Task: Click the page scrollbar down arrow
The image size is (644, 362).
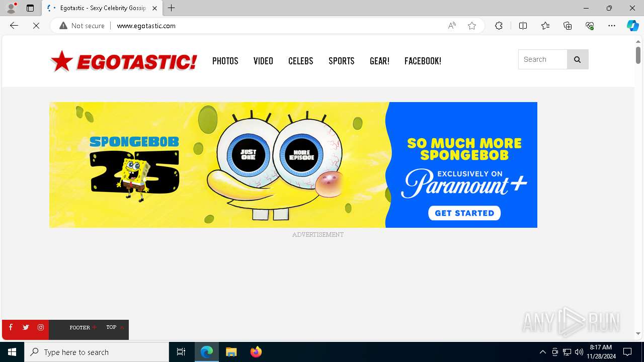Action: tap(638, 333)
